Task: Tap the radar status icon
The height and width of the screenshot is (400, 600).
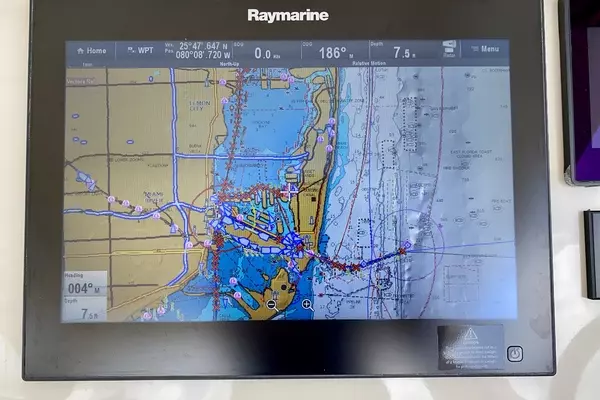Action: (449, 49)
